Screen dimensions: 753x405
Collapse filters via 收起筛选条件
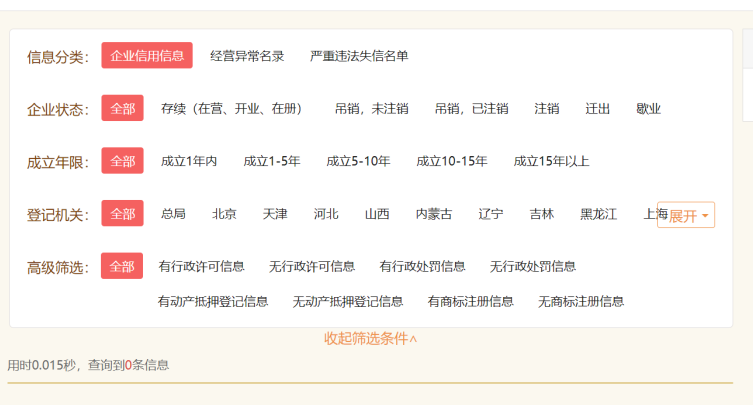[370, 339]
